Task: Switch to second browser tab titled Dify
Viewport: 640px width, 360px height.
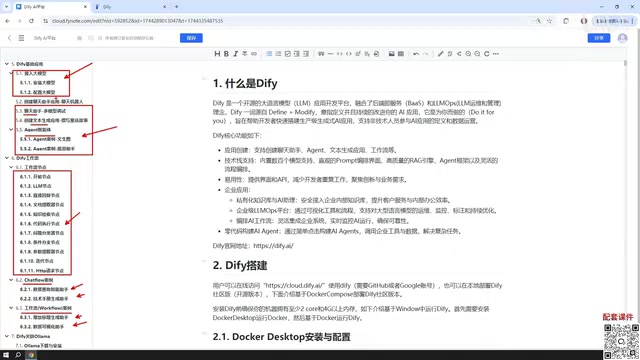Action: (x=130, y=7)
